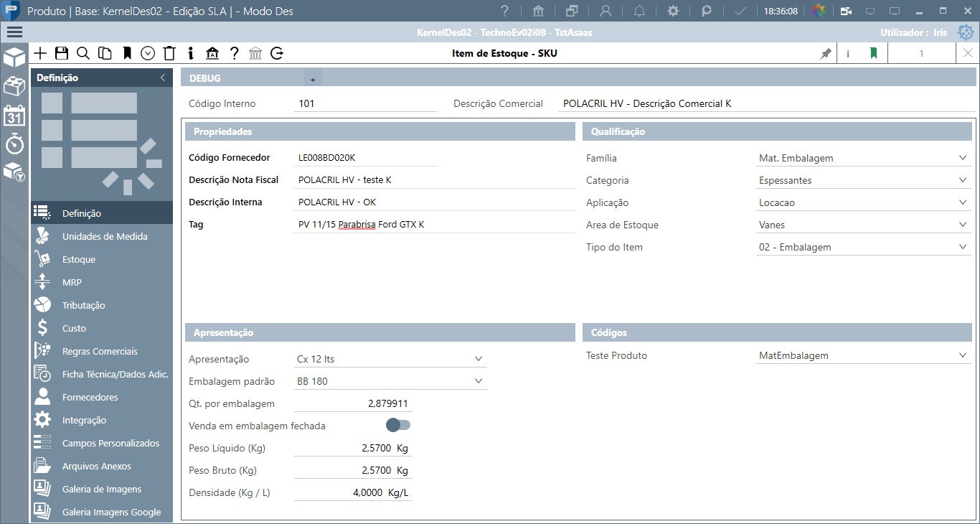The image size is (980, 524).
Task: Click the user profile icon in title bar
Action: pyautogui.click(x=606, y=11)
